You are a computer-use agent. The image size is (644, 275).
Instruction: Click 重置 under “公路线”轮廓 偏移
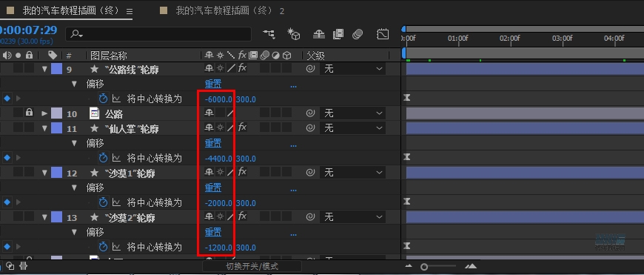pyautogui.click(x=213, y=84)
